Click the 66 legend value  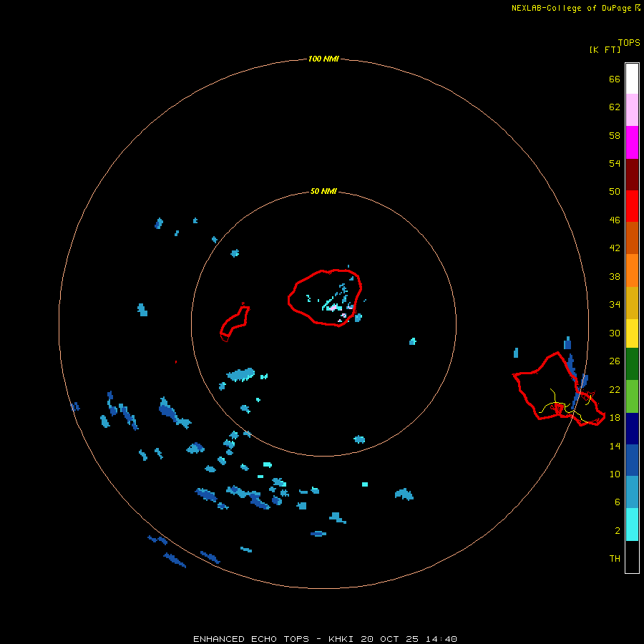click(x=615, y=79)
